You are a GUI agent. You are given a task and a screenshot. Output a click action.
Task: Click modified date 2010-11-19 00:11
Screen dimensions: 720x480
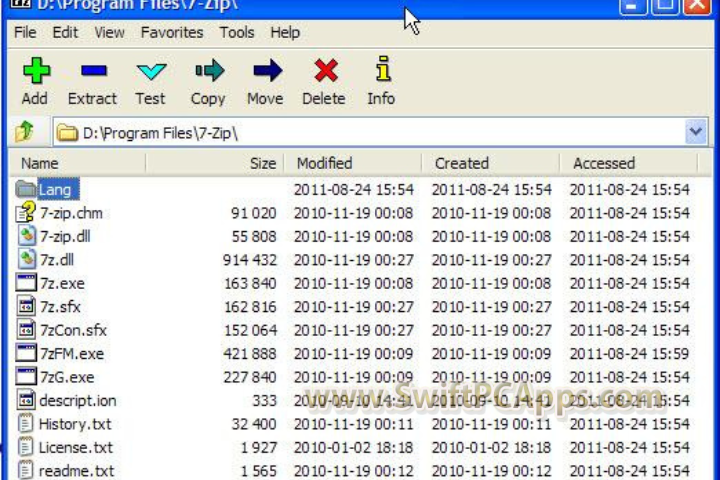click(354, 424)
